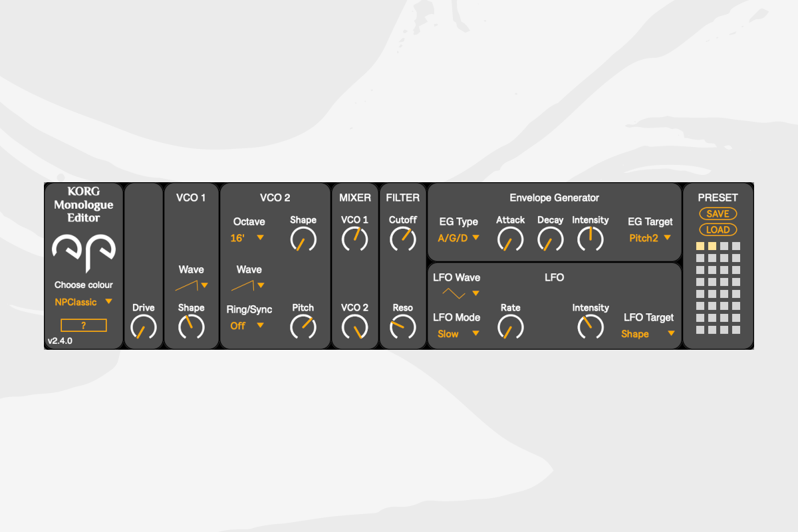
Task: Expand the EG Type A/G/D menu
Action: pyautogui.click(x=459, y=238)
